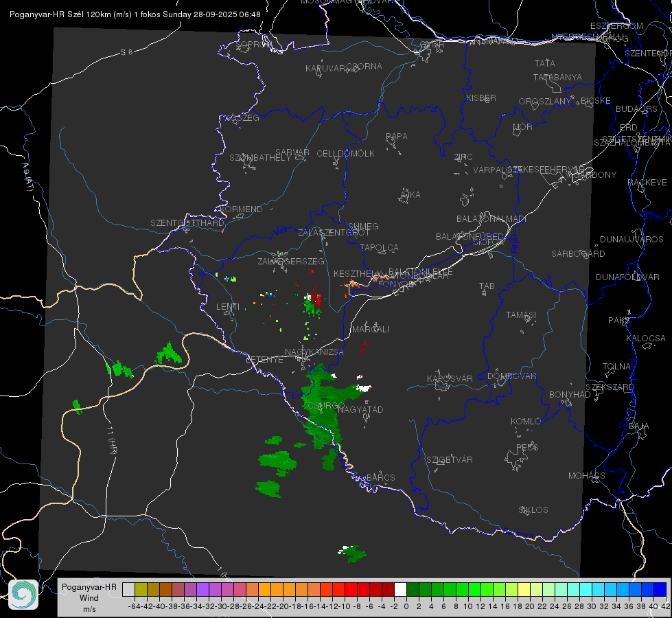
Task: Click the SÜMEG town label
Action: coord(363,227)
